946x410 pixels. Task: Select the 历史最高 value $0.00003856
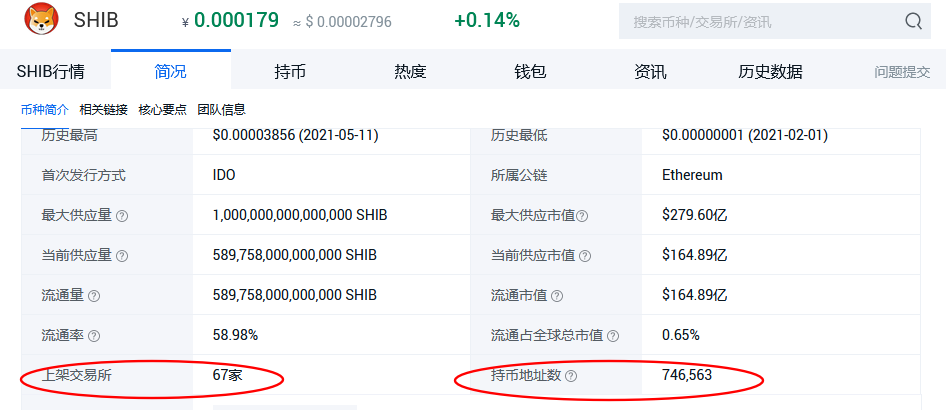pos(296,136)
